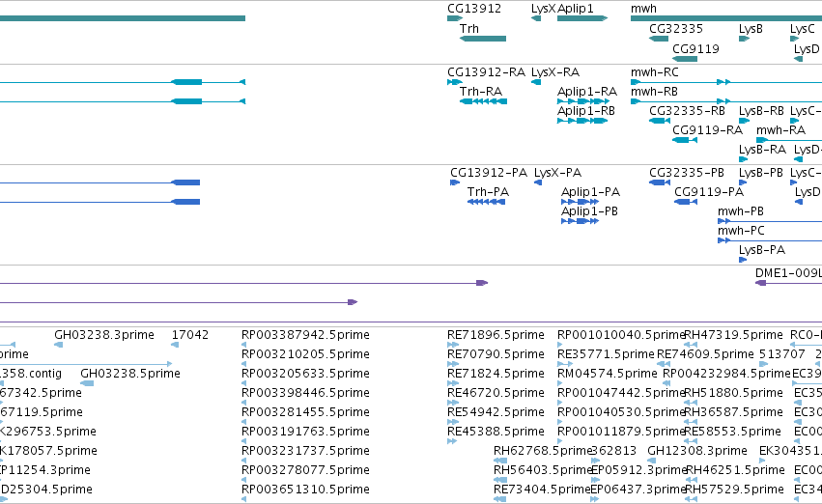Select the LysX-PA protein glyph
Screen dimensions: 822x504
click(538, 182)
